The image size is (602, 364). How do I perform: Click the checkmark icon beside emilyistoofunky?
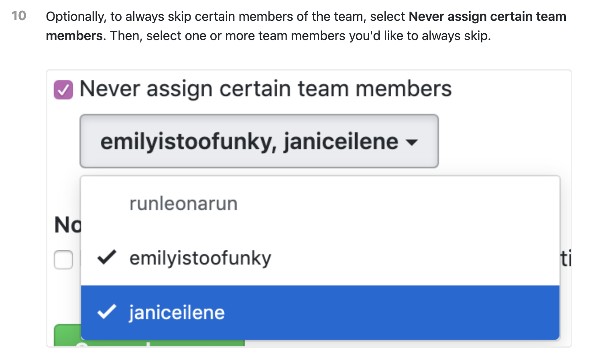[x=106, y=258]
